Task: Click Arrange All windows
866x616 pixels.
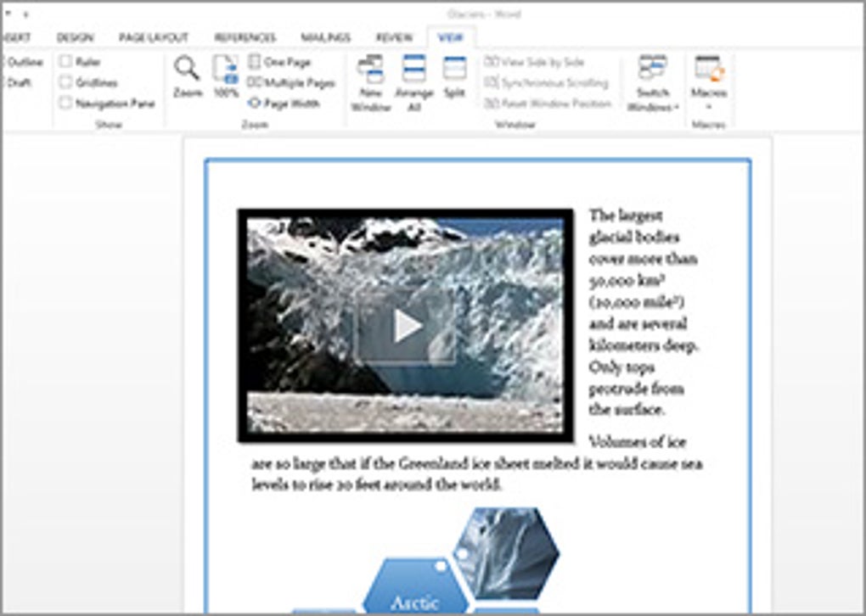Action: coord(414,83)
